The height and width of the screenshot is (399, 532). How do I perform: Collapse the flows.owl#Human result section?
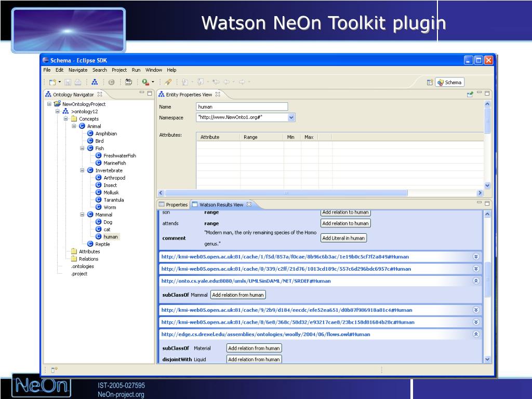tap(476, 334)
